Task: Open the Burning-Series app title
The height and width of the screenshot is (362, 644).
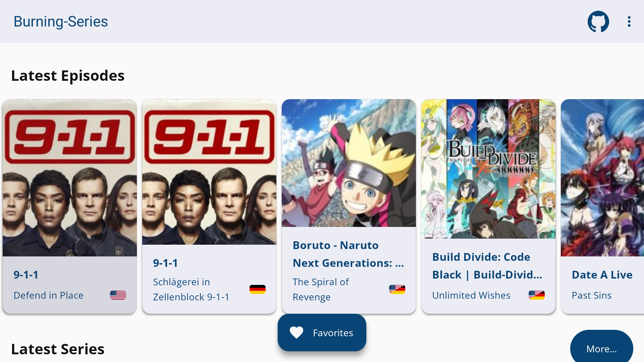Action: click(61, 21)
